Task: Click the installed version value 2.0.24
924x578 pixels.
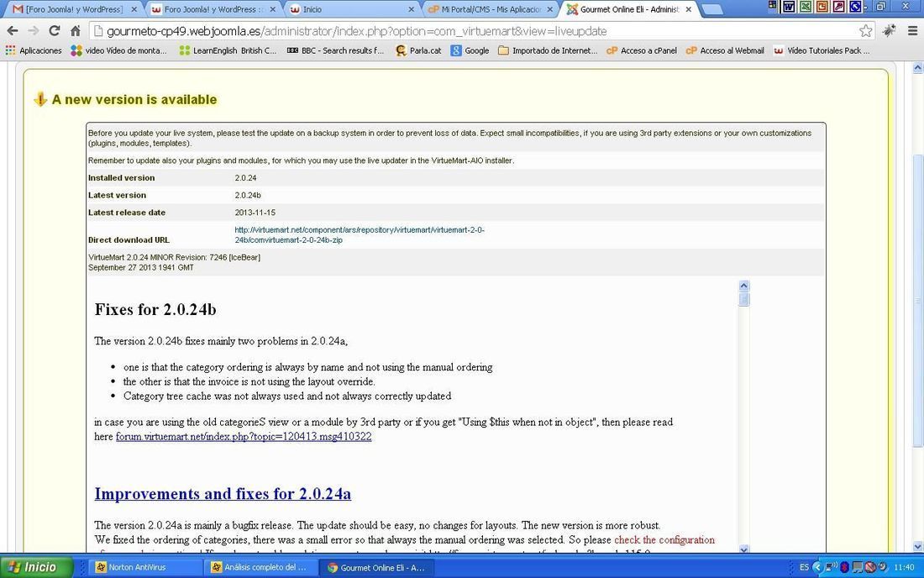Action: (x=245, y=178)
